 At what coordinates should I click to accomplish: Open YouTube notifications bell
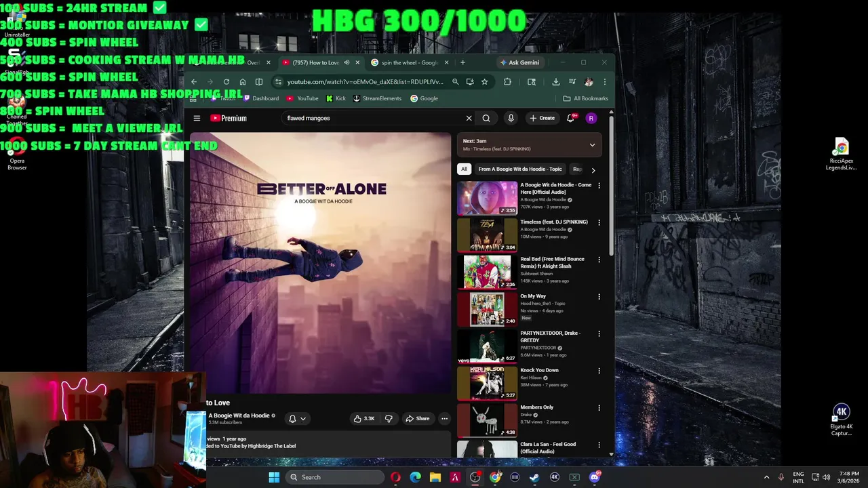(x=571, y=118)
